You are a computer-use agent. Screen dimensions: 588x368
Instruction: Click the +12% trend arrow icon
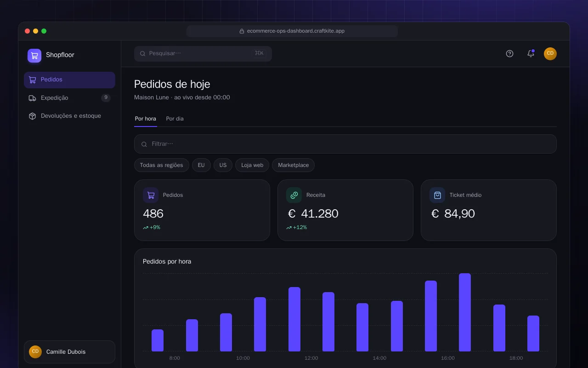pos(289,228)
